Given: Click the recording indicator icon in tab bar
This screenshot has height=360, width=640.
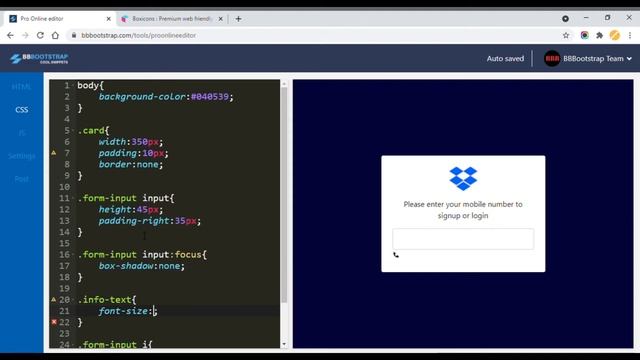Looking at the screenshot, I should 565,19.
